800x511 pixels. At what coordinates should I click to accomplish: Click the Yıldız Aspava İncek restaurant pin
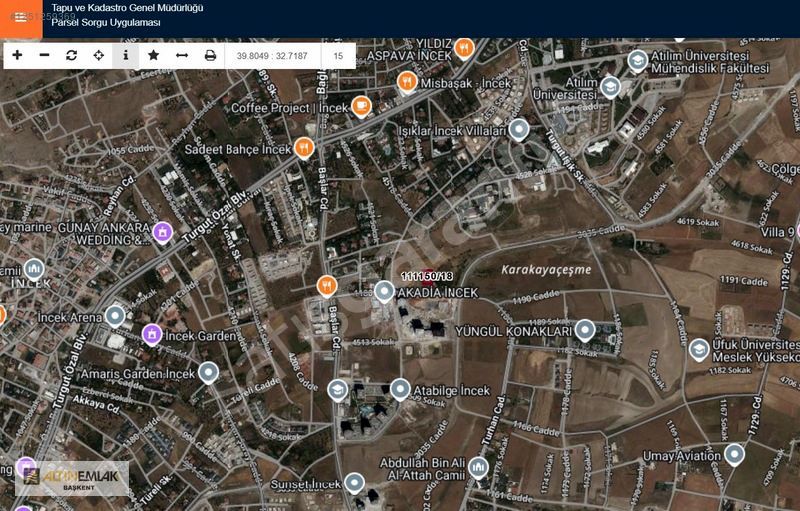click(x=464, y=48)
